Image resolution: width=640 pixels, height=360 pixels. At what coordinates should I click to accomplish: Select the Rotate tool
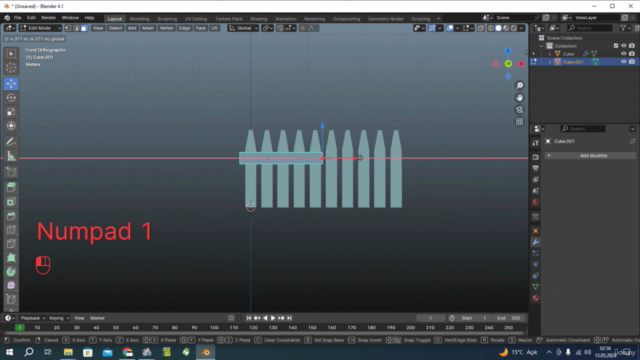[11, 98]
